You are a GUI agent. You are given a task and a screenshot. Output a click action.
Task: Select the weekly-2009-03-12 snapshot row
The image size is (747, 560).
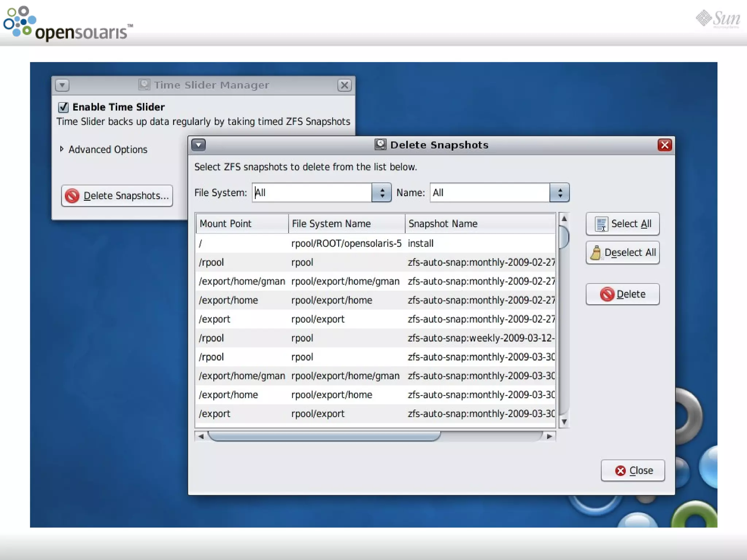coord(375,338)
